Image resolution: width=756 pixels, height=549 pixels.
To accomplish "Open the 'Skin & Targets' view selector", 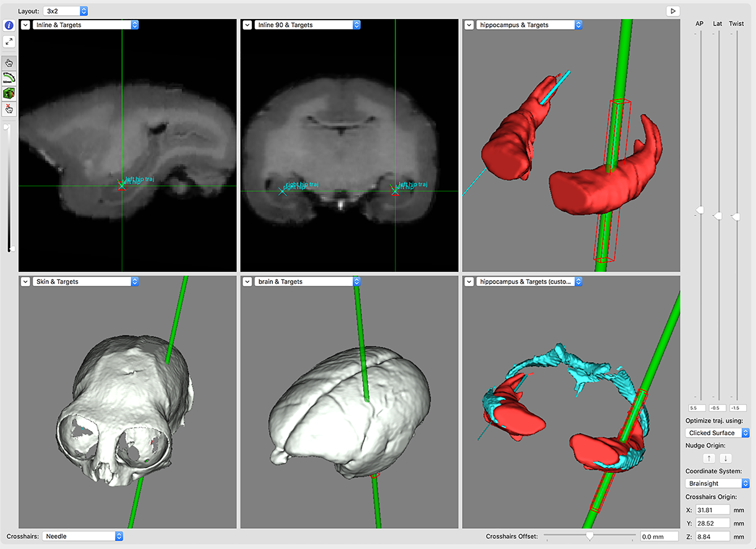I will pyautogui.click(x=85, y=281).
